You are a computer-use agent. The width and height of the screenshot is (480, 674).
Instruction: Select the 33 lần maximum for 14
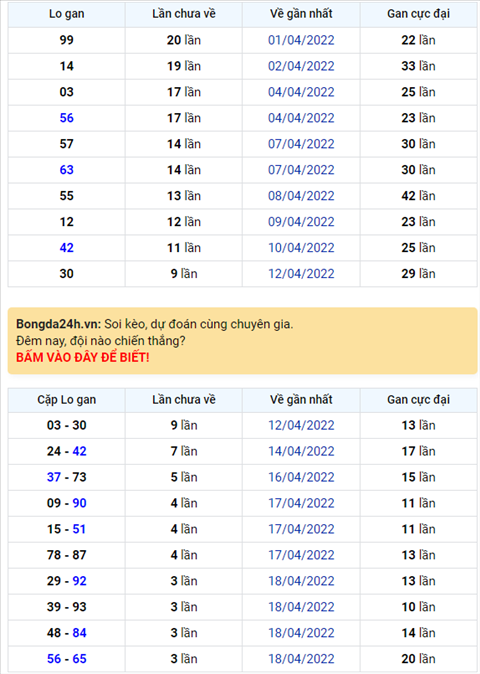tap(419, 66)
